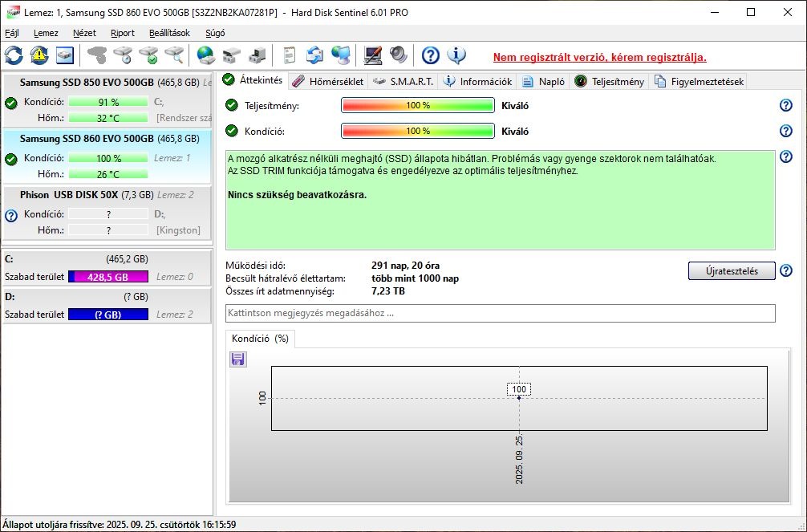Switch to the Napló tab
The height and width of the screenshot is (532, 807).
click(x=543, y=81)
